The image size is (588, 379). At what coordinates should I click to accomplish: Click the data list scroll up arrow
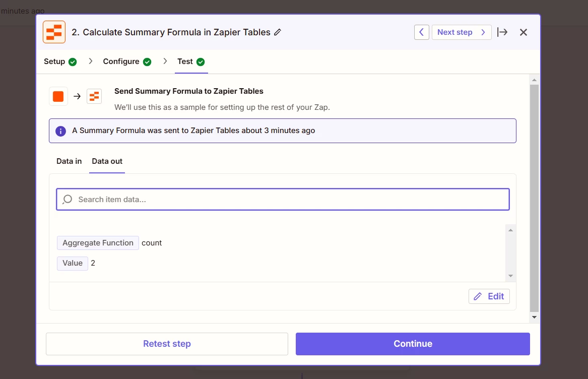tap(510, 230)
